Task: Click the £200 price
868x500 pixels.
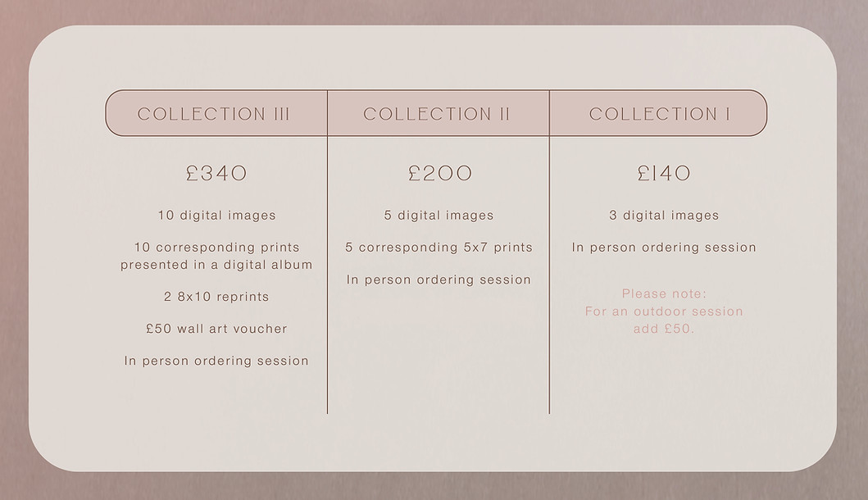Action: (x=440, y=174)
